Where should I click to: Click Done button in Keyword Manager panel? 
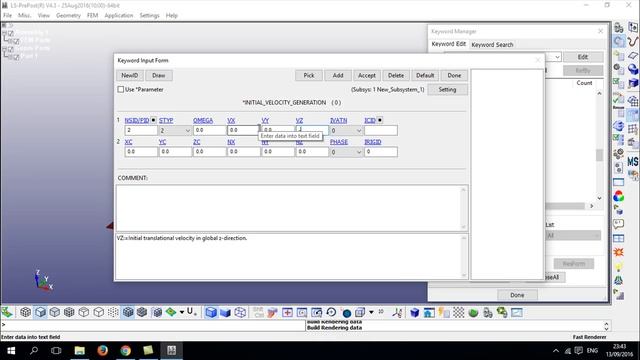tap(517, 295)
